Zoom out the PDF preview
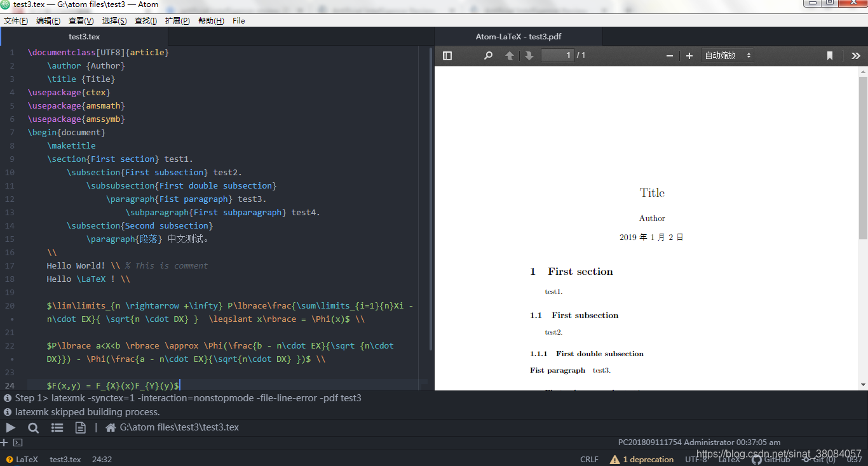868x466 pixels. click(x=669, y=56)
